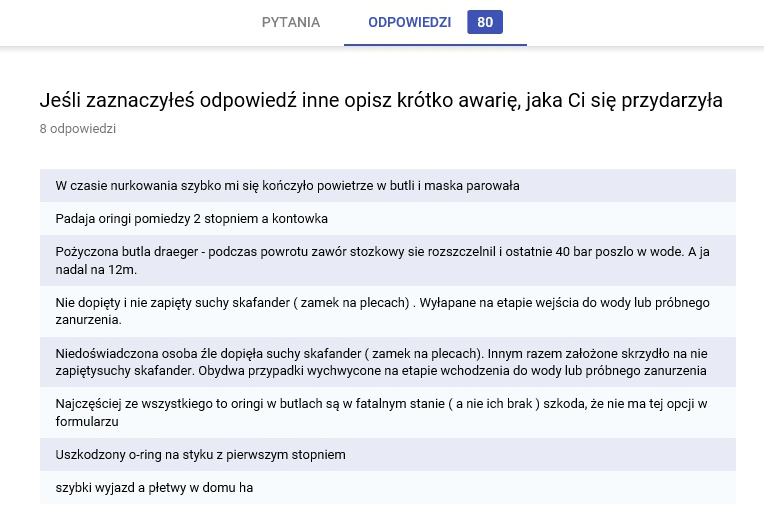Select response 'Uszkodzony o-ring na styku'

pyautogui.click(x=388, y=454)
